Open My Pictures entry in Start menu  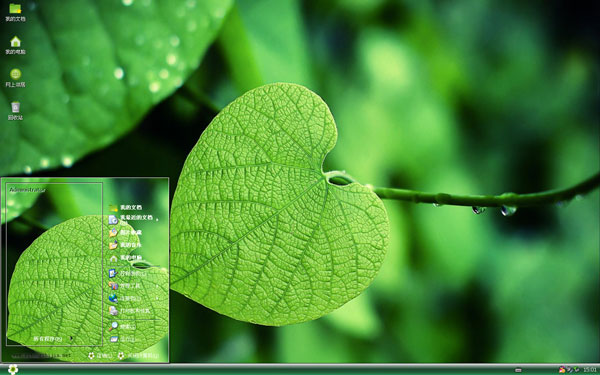click(x=126, y=232)
